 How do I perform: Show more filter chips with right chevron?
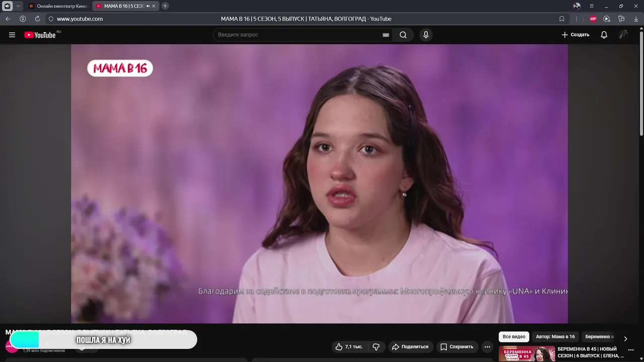click(x=625, y=338)
